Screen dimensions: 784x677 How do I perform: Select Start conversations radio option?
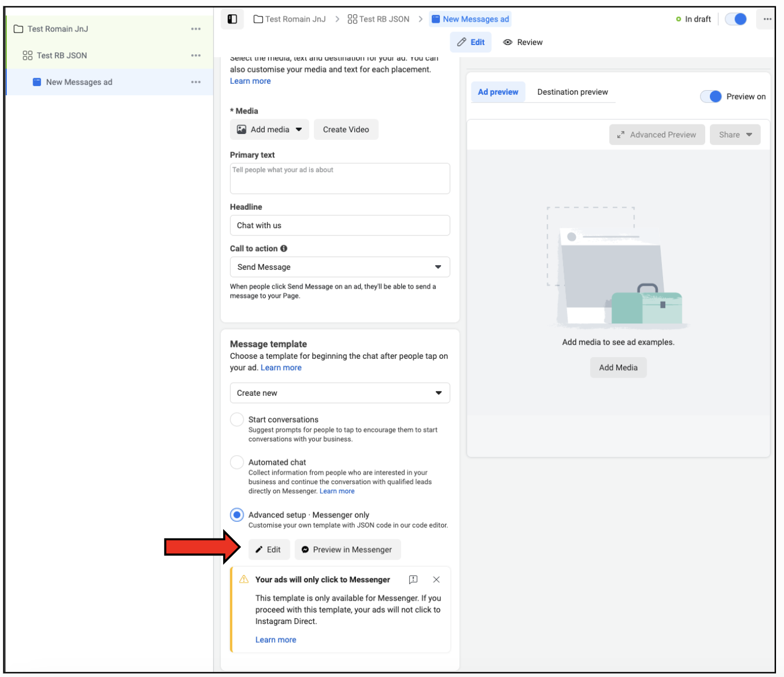(237, 420)
